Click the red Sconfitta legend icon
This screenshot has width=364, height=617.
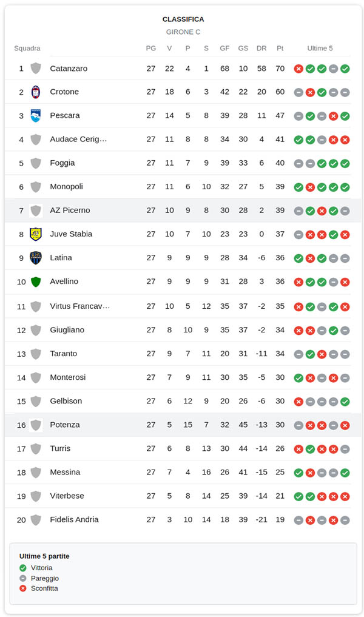click(x=23, y=588)
